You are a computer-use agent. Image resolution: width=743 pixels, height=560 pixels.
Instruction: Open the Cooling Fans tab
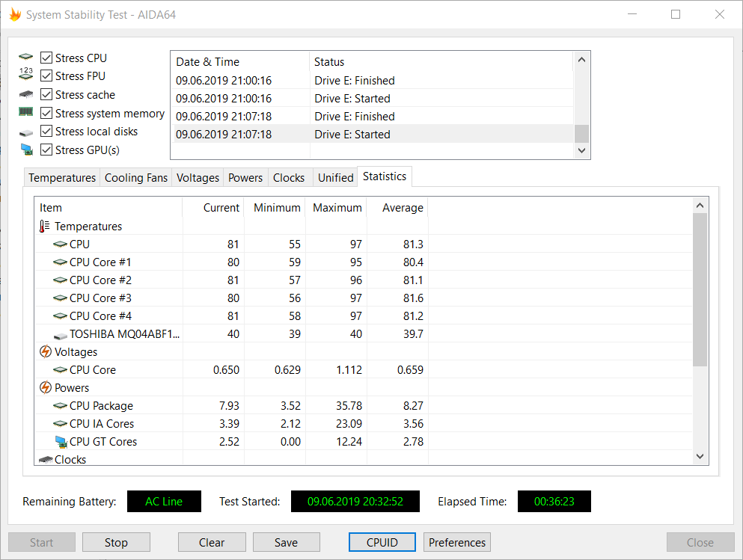[x=136, y=177]
